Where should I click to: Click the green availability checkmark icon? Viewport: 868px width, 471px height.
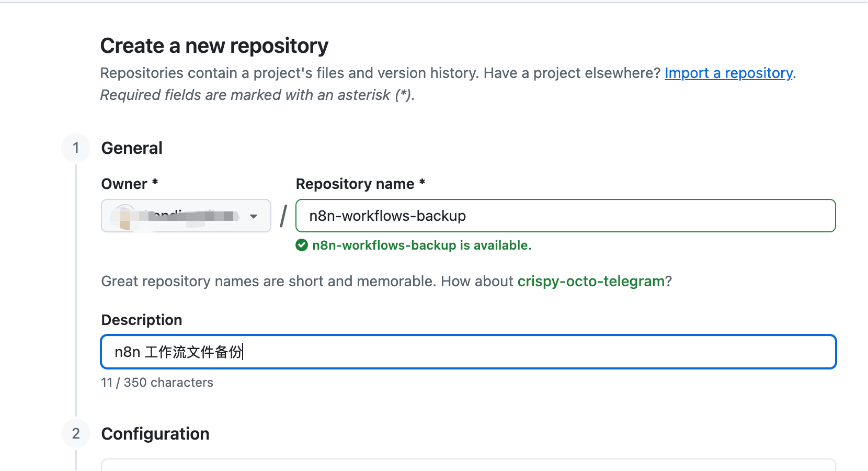302,245
